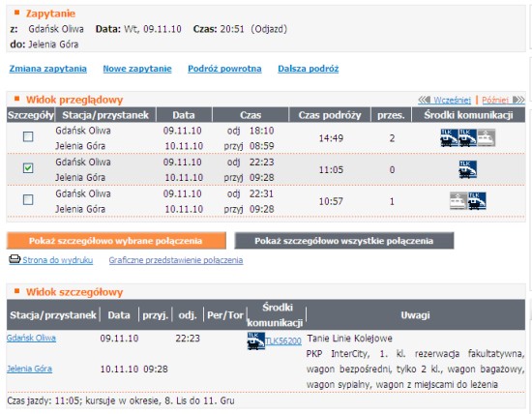The height and width of the screenshot is (414, 532).
Task: Open Dalsza podróż link
Action: pos(308,69)
